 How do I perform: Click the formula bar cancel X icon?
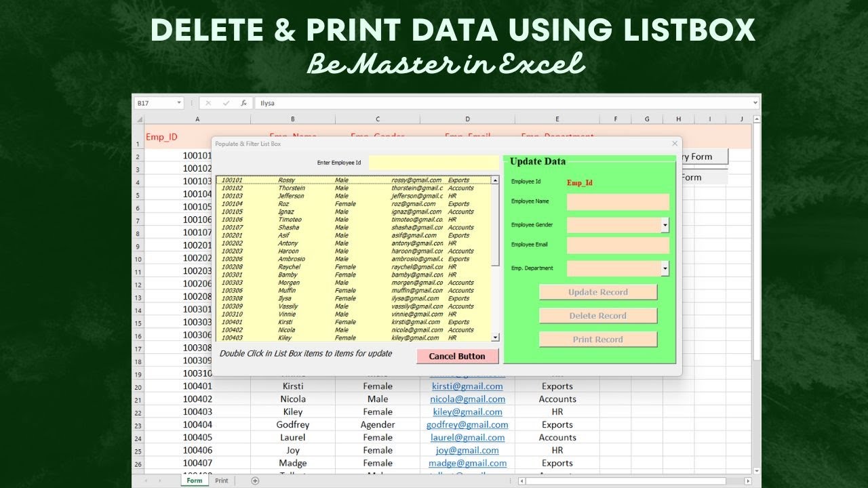coord(208,103)
